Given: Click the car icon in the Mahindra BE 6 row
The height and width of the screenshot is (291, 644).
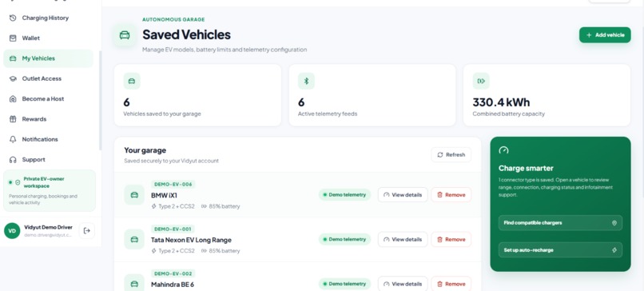Looking at the screenshot, I should pos(134,283).
